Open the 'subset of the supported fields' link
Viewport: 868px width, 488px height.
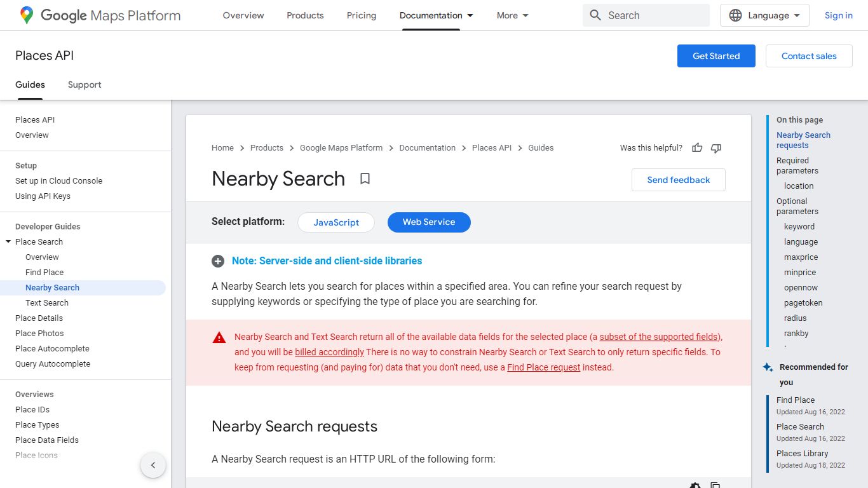tap(660, 337)
